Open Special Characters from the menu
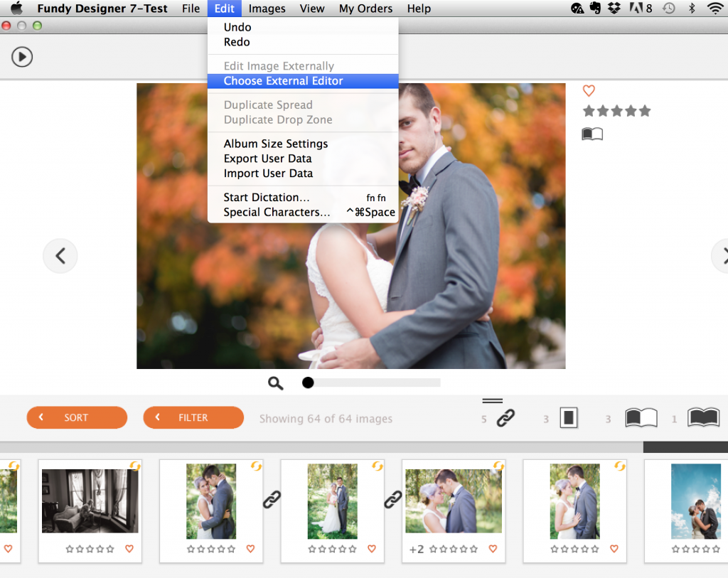 pos(303,212)
